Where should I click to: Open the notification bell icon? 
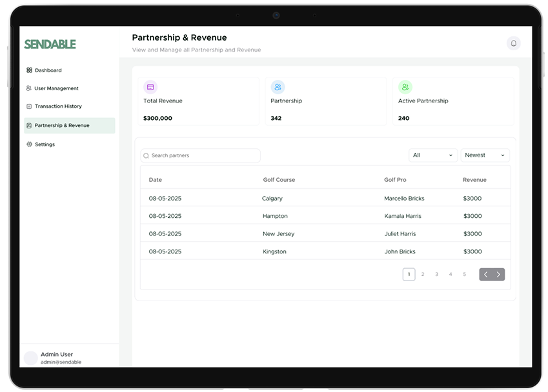(x=513, y=42)
